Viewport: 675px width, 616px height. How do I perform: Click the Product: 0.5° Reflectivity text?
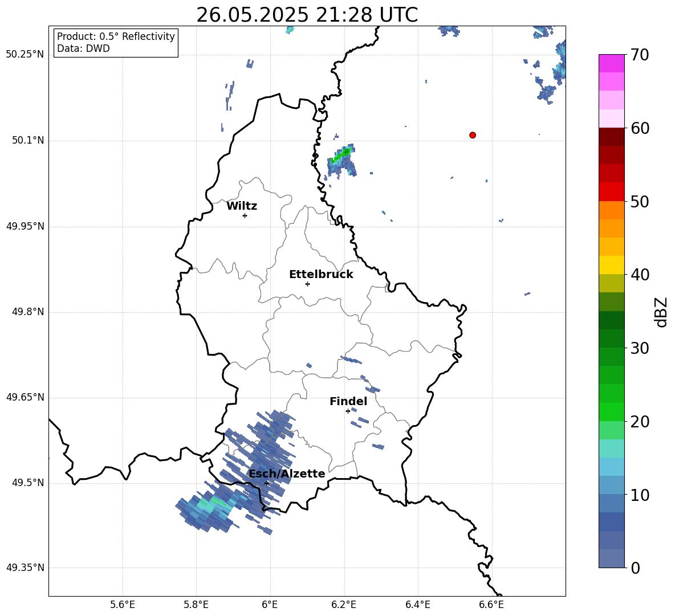coord(116,36)
